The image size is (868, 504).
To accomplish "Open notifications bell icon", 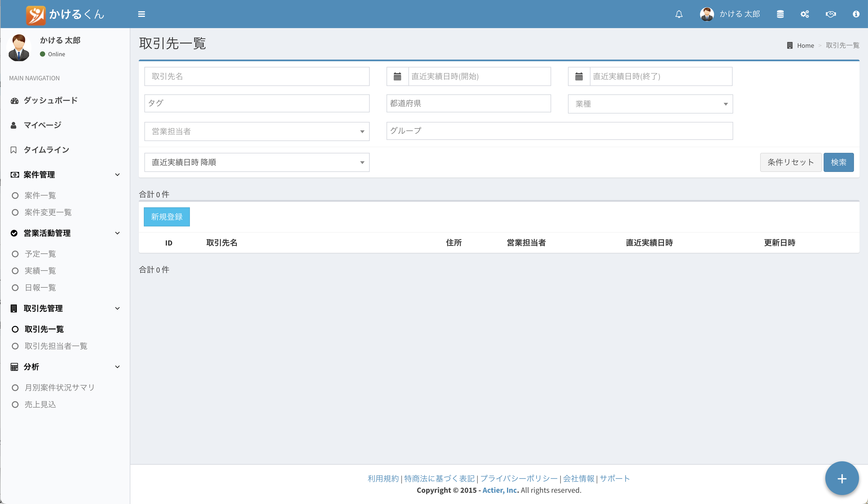I will (x=679, y=14).
